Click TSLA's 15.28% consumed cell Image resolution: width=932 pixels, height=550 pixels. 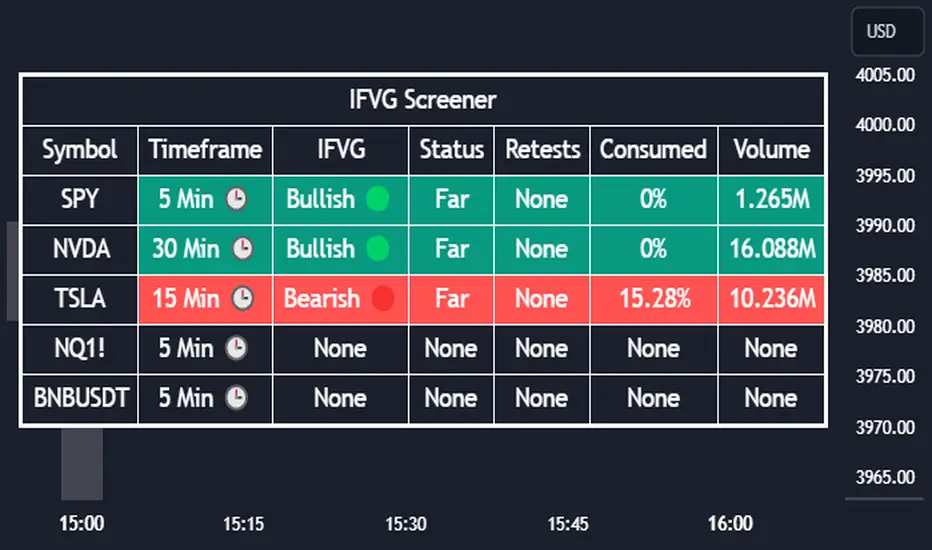pyautogui.click(x=653, y=298)
